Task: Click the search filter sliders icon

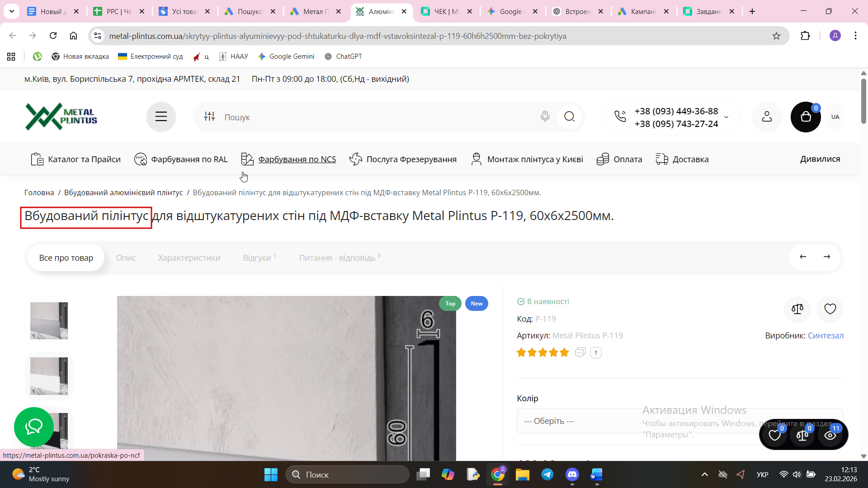Action: pyautogui.click(x=209, y=117)
